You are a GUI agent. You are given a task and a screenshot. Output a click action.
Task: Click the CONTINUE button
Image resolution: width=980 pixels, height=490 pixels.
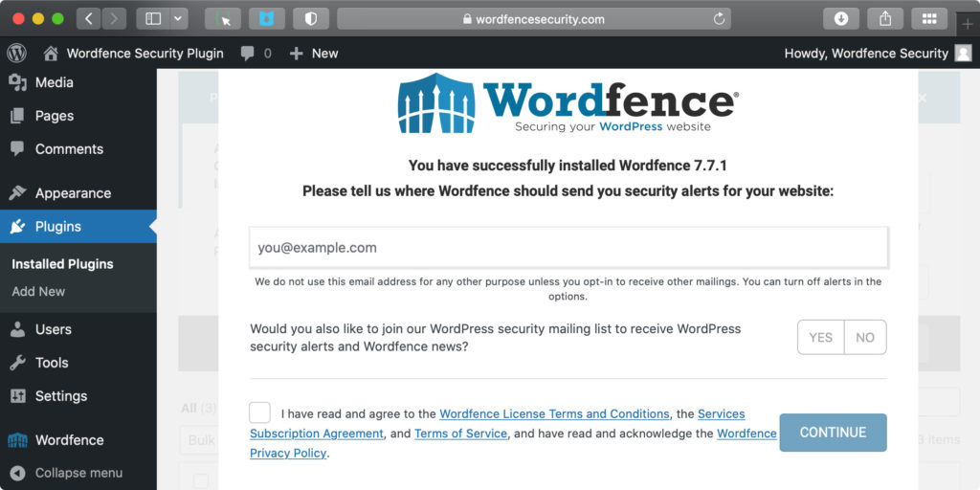[x=834, y=433]
